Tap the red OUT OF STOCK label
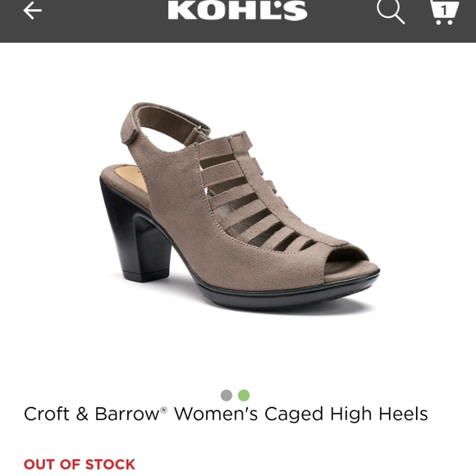Viewport: 476px width, 476px height. tap(80, 465)
